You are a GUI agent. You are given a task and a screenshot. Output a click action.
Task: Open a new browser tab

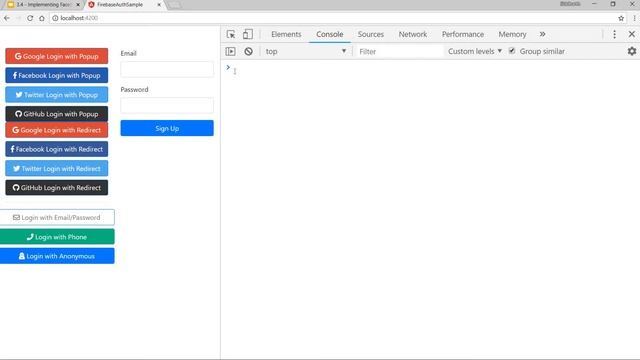point(174,5)
